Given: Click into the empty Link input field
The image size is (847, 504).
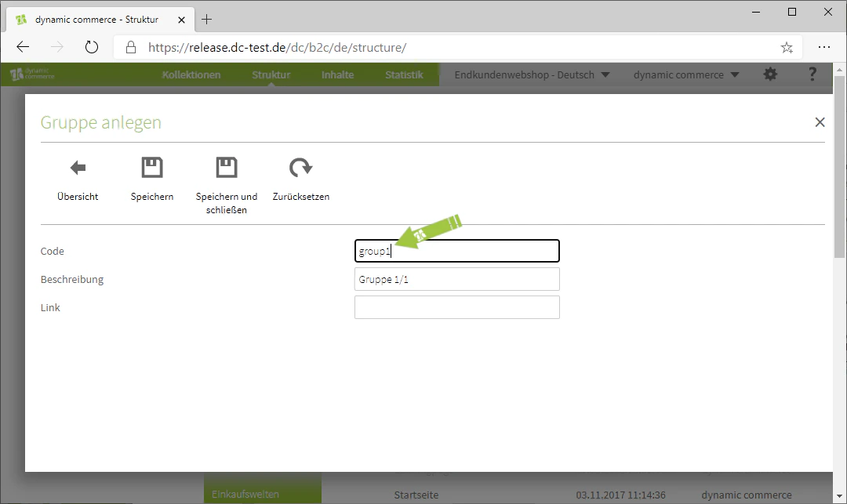Looking at the screenshot, I should (457, 307).
